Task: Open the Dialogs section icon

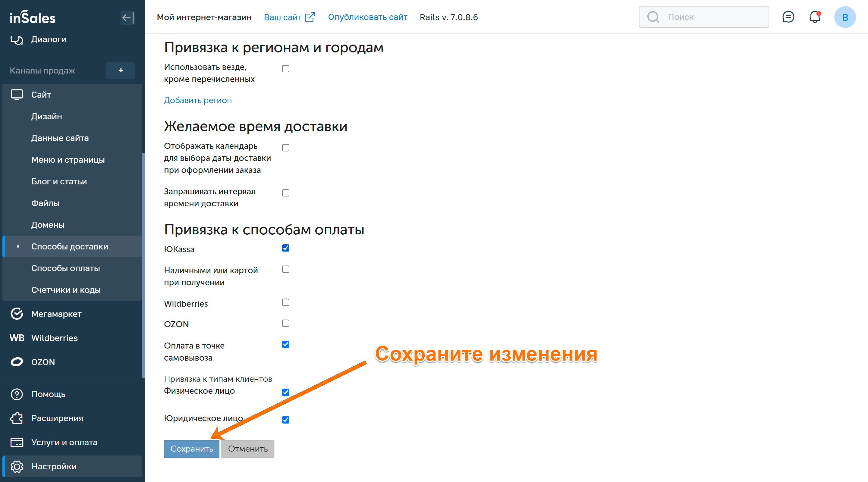Action: [x=17, y=39]
